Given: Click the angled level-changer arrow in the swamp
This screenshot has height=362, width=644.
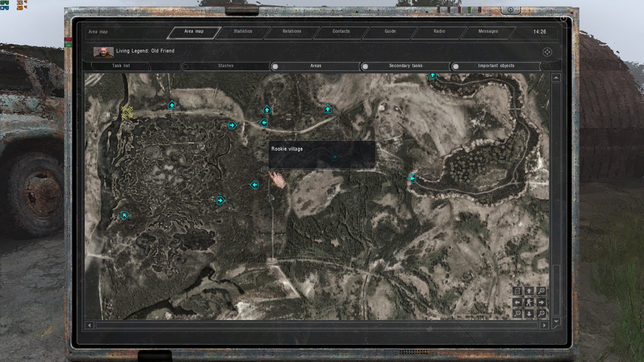Looking at the screenshot, I should (x=125, y=215).
